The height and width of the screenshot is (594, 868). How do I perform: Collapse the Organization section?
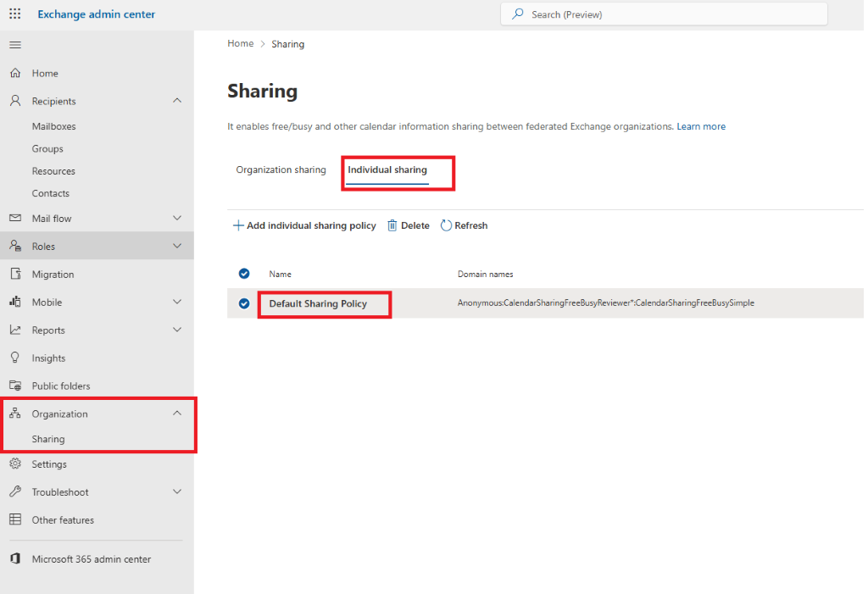pos(176,414)
